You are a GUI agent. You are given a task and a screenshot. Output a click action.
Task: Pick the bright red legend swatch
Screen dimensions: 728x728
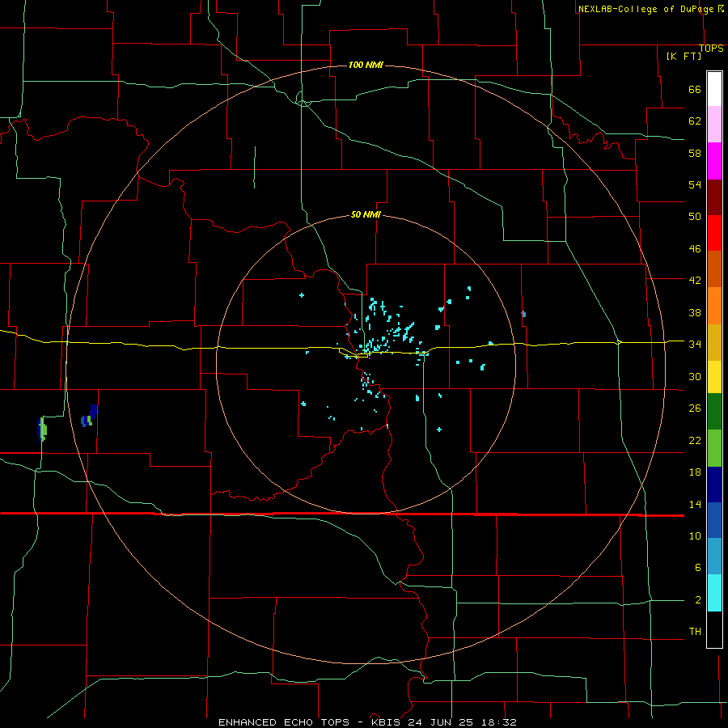[714, 233]
